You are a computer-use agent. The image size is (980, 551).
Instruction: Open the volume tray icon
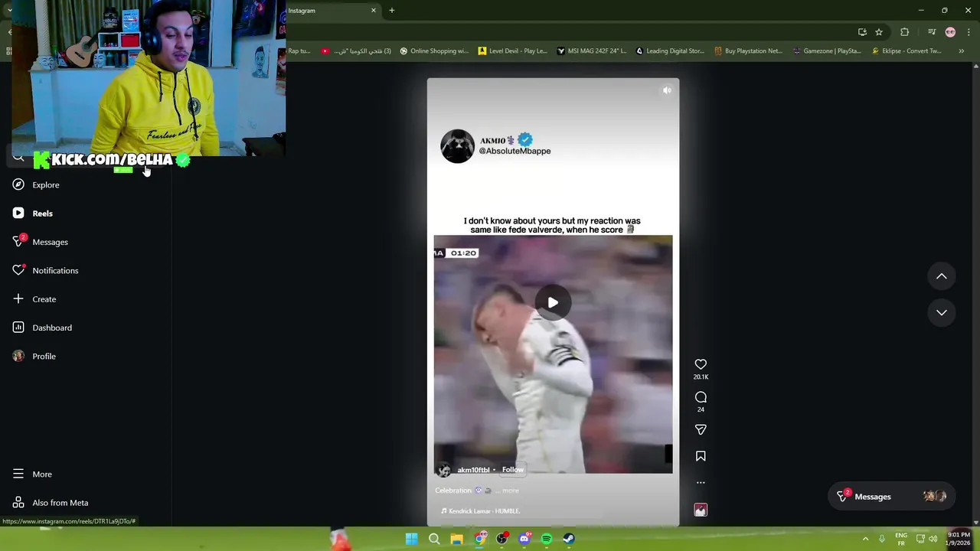pyautogui.click(x=933, y=539)
